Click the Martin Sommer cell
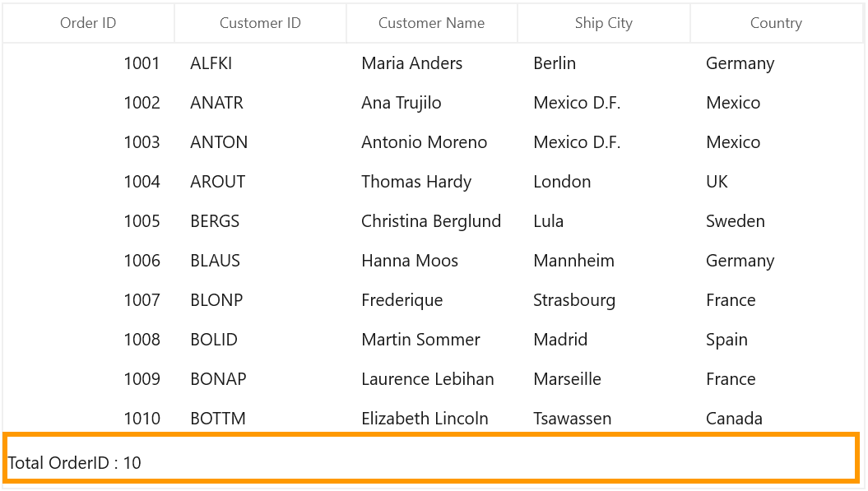 432,340
